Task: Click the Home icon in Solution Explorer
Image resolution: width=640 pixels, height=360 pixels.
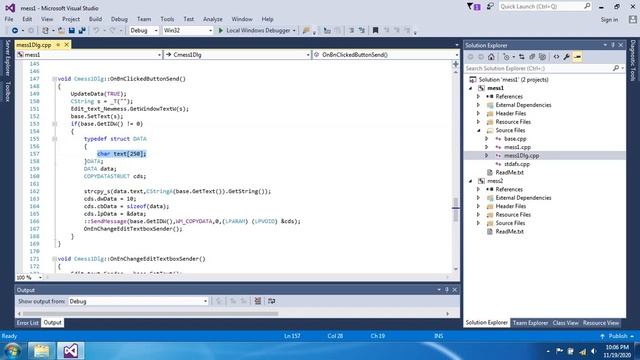Action: [491, 57]
